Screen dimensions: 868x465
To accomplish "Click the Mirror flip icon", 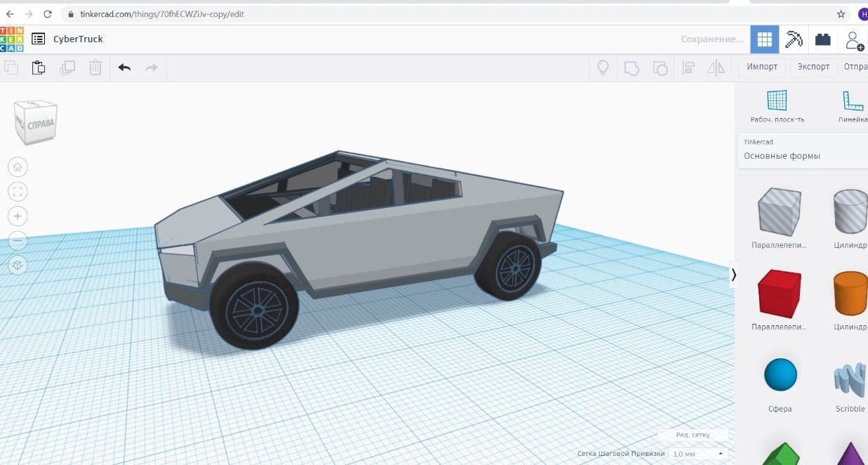I will pos(716,67).
